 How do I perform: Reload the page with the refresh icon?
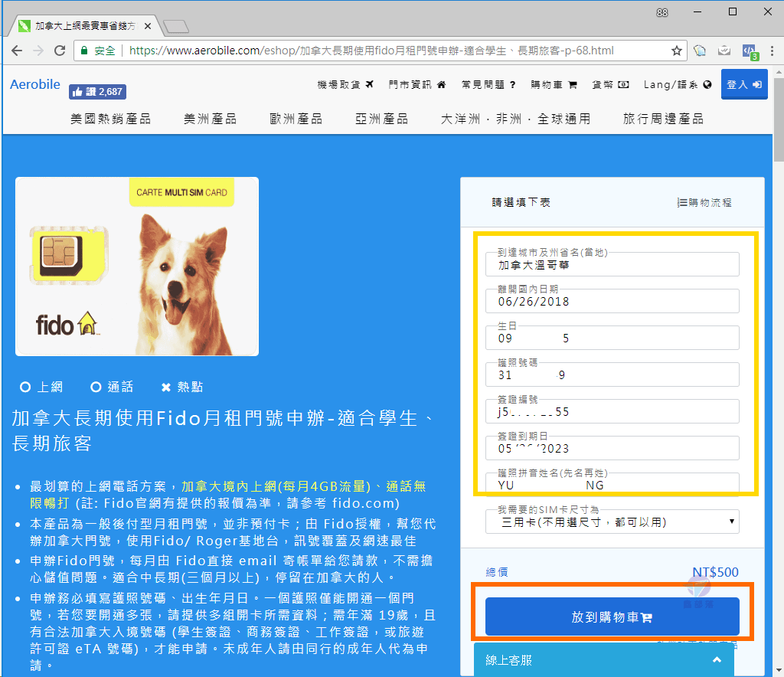pyautogui.click(x=60, y=51)
